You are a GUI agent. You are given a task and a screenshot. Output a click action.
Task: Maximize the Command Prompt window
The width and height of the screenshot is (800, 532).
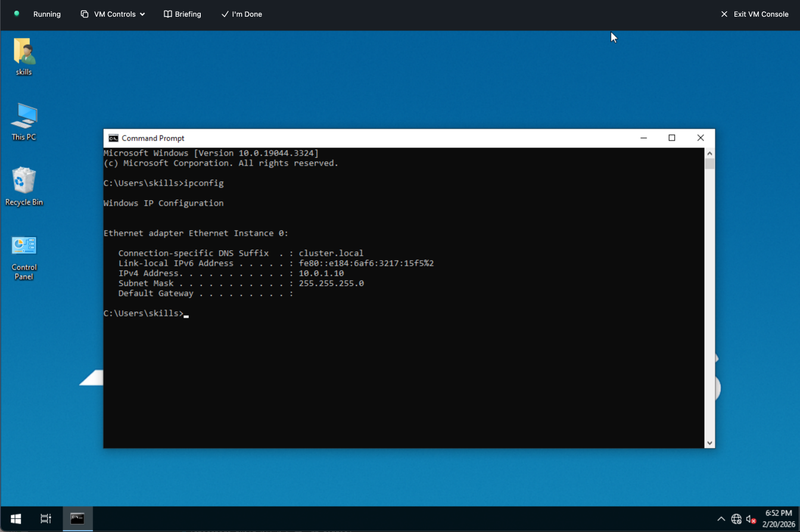672,138
